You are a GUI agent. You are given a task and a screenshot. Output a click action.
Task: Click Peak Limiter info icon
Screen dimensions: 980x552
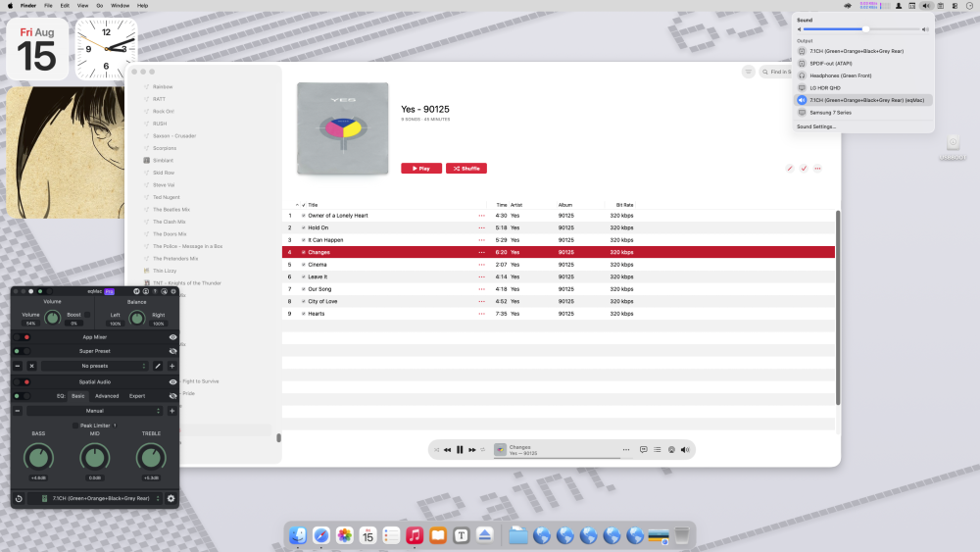coord(115,426)
